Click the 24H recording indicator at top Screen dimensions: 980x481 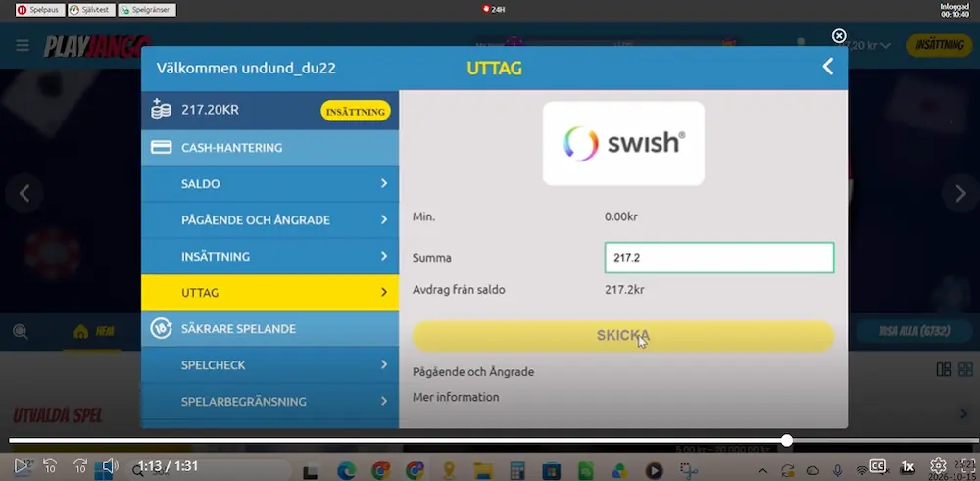(x=494, y=10)
